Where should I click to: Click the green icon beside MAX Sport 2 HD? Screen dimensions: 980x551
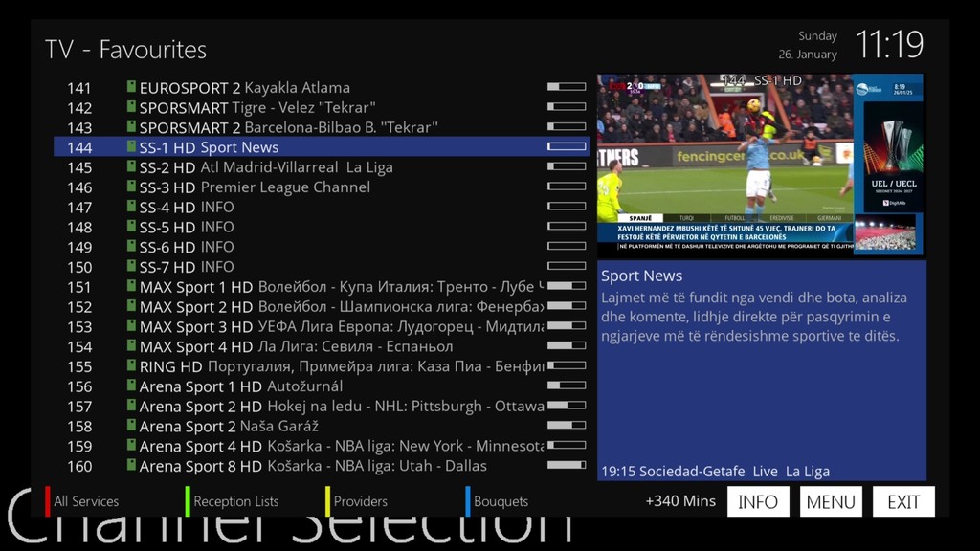(131, 306)
